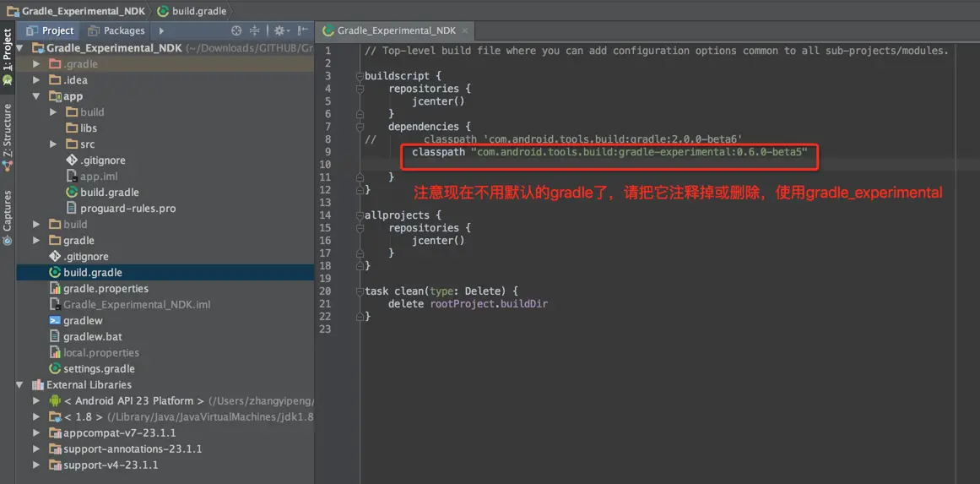The width and height of the screenshot is (980, 484).
Task: Select build.gradle inside app module
Action: pyautogui.click(x=110, y=193)
